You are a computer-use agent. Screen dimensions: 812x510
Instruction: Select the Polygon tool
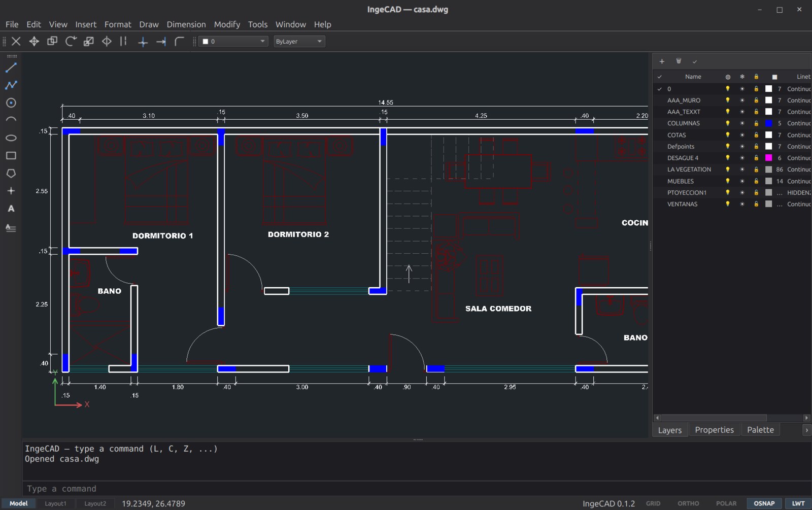click(x=11, y=173)
